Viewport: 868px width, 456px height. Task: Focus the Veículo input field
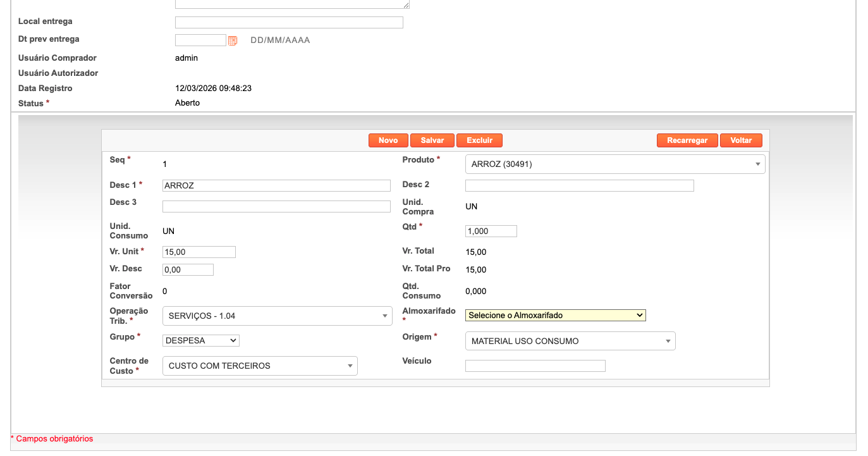click(x=535, y=366)
